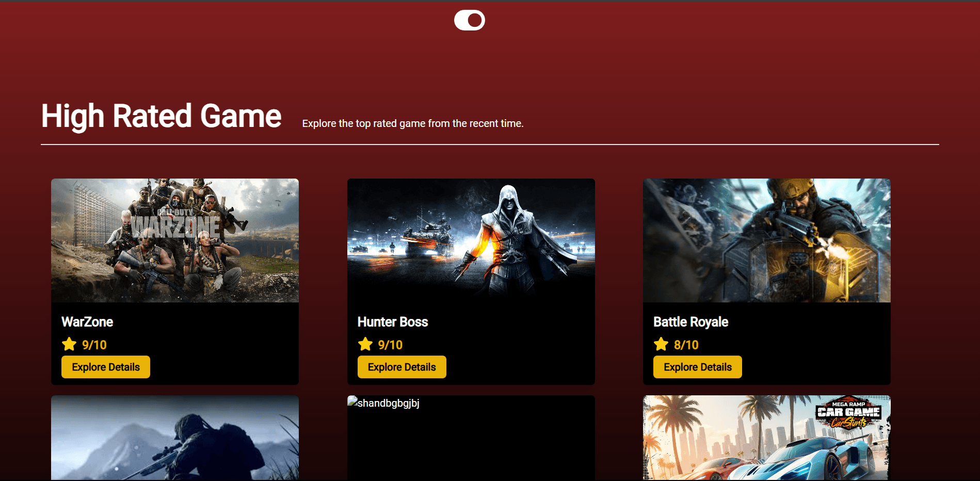Click the Hunter Boss title text
980x481 pixels.
[393, 322]
